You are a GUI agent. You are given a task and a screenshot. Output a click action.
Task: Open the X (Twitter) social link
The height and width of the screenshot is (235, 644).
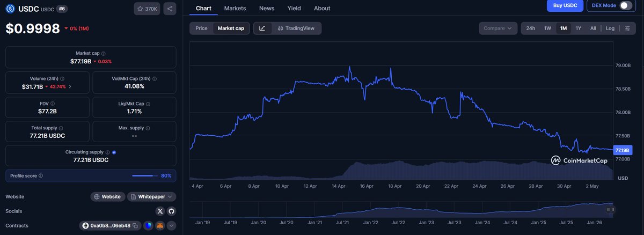[x=160, y=211]
